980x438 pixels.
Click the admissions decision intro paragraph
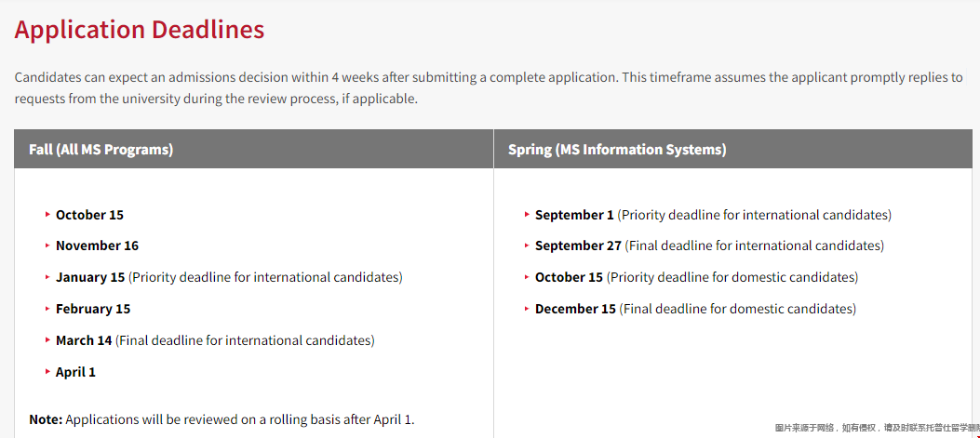point(489,88)
